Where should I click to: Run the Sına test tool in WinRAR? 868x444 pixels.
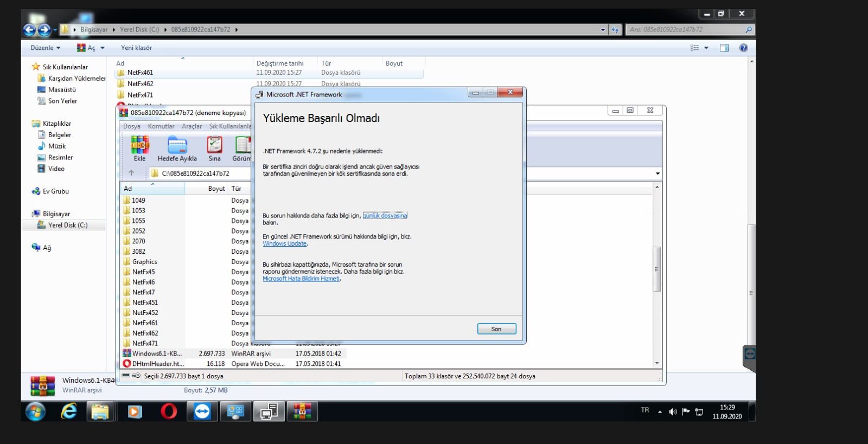click(214, 149)
